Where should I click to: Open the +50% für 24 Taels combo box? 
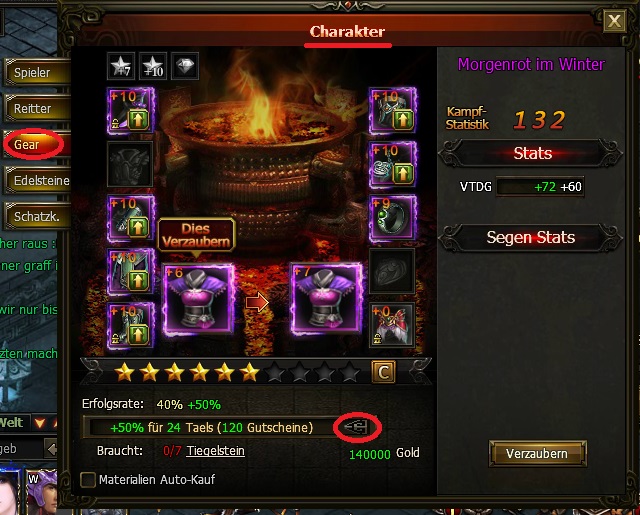(x=229, y=427)
